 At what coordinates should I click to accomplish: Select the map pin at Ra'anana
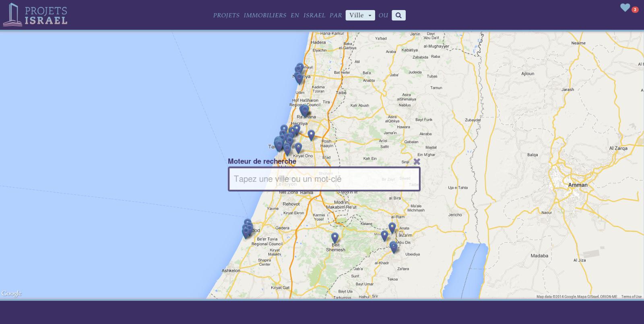(305, 110)
